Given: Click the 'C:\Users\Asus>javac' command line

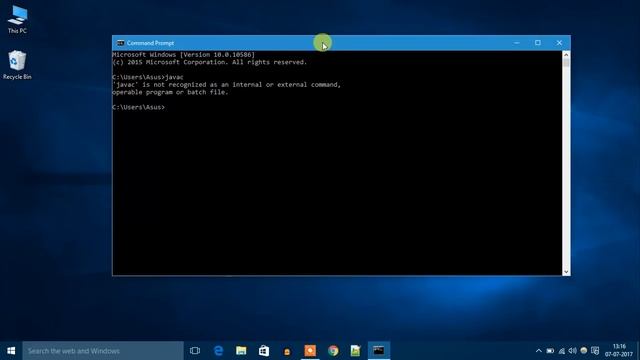Looking at the screenshot, I should pos(148,77).
